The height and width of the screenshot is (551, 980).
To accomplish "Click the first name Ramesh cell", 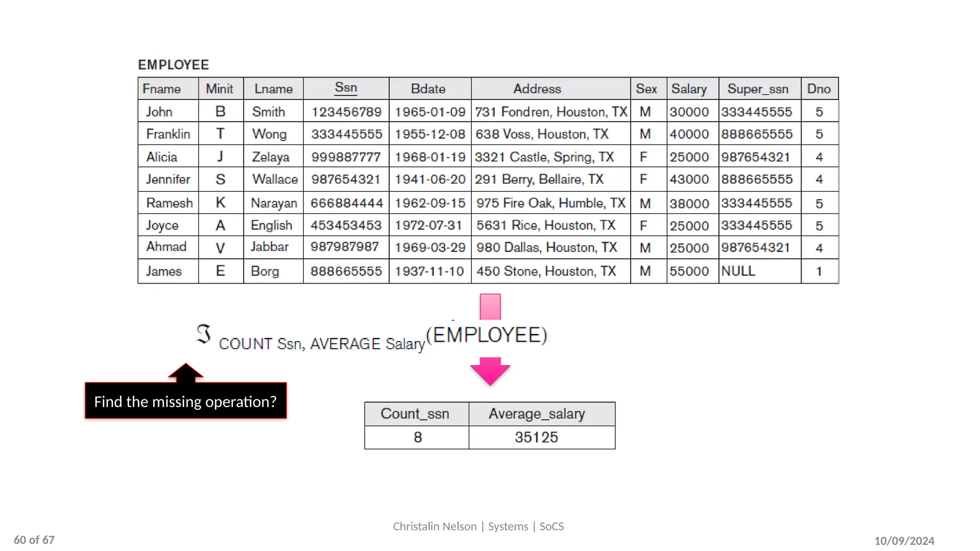I will [169, 203].
